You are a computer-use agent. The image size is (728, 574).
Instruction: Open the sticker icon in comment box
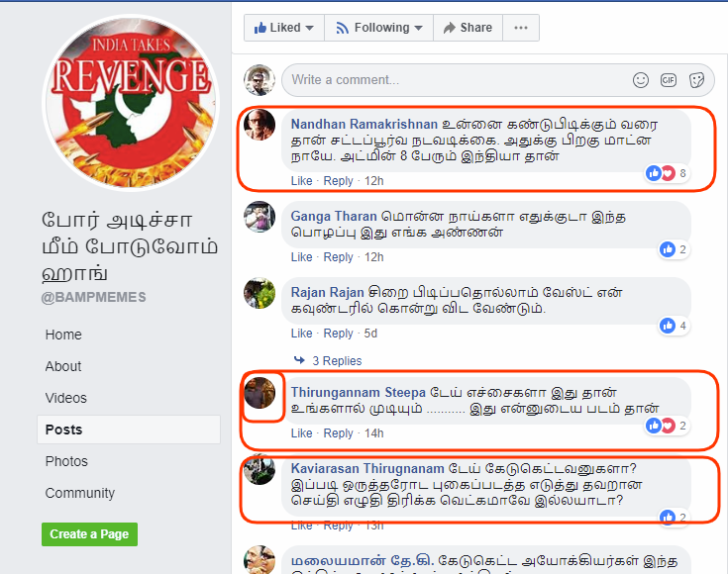[696, 80]
